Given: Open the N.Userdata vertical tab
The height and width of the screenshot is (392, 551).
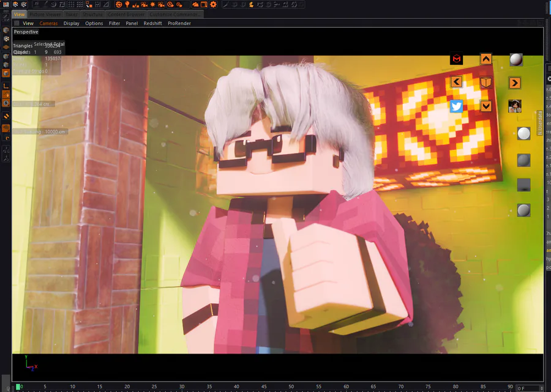Looking at the screenshot, I should click(540, 122).
